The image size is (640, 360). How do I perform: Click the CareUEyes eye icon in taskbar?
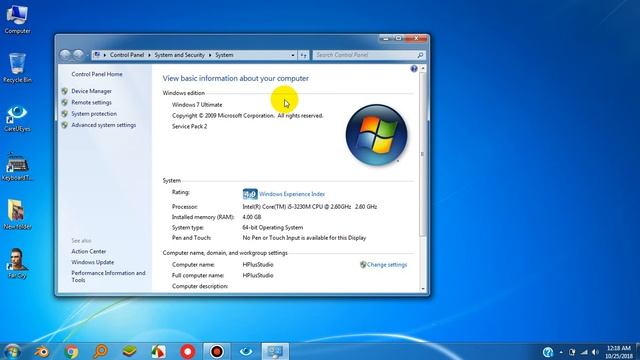(x=246, y=351)
